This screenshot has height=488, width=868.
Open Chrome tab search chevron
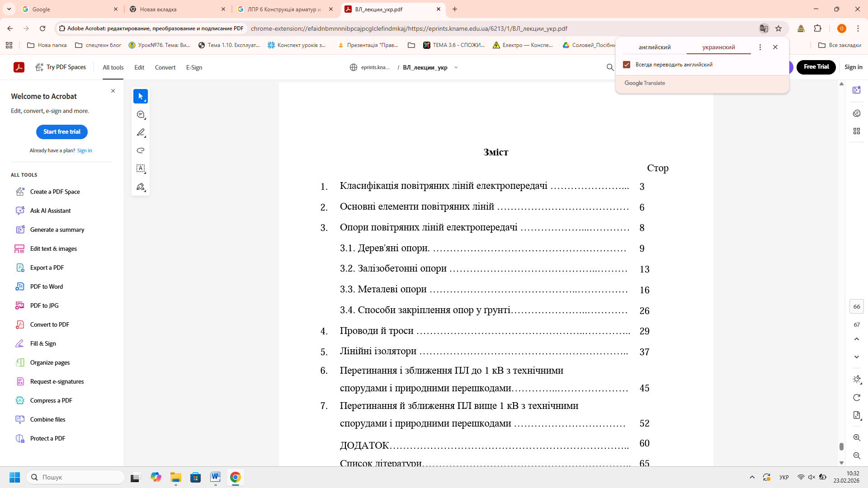pyautogui.click(x=9, y=9)
